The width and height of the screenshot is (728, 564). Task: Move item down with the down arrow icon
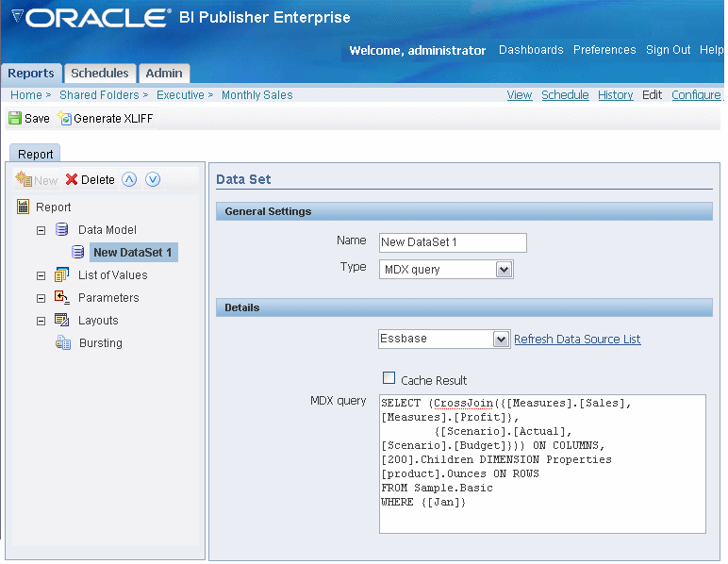(153, 179)
